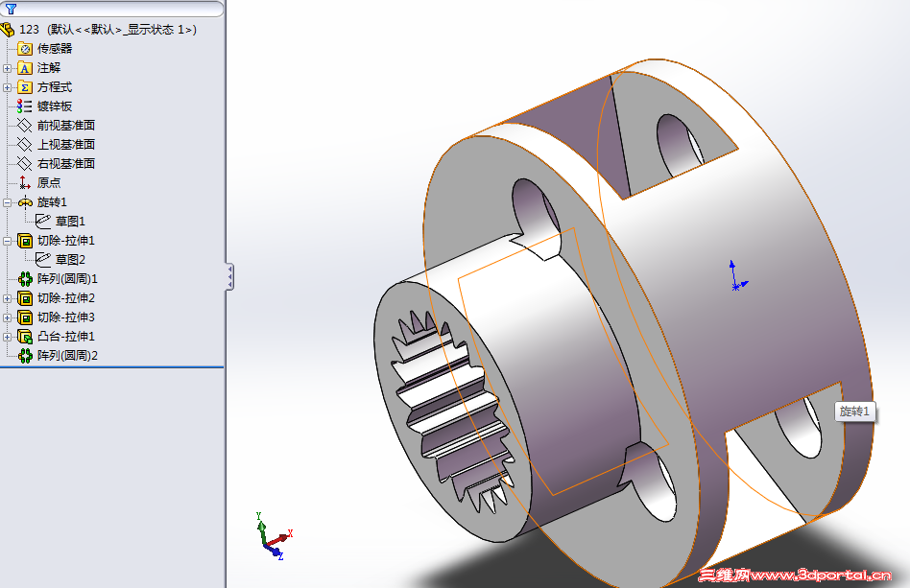The width and height of the screenshot is (910, 588).
Task: Select the 注解 annotation folder icon
Action: [25, 68]
